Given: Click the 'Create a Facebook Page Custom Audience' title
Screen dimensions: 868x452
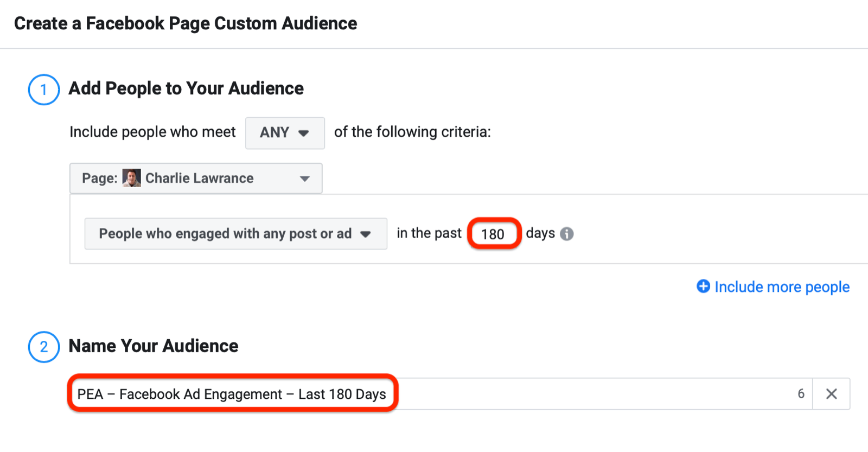Looking at the screenshot, I should pos(186,24).
